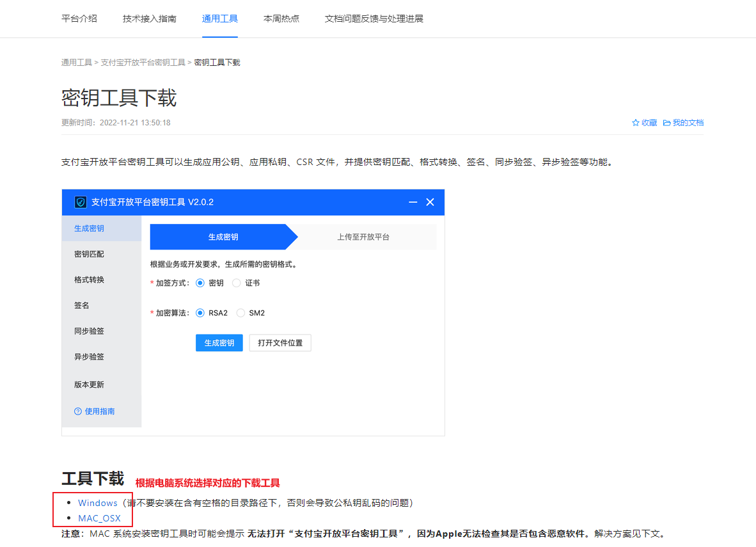Click the 加签方式 label
This screenshot has height=547, width=756.
(172, 283)
